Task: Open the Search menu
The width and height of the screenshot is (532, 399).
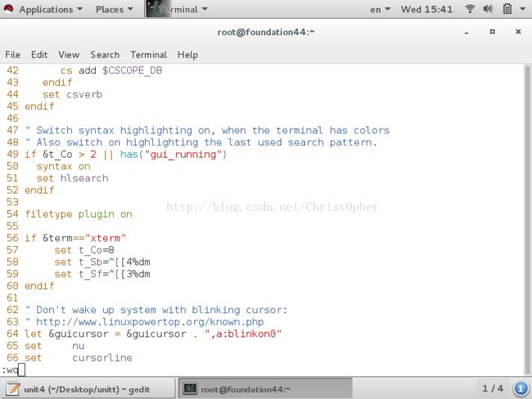Action: pos(105,55)
